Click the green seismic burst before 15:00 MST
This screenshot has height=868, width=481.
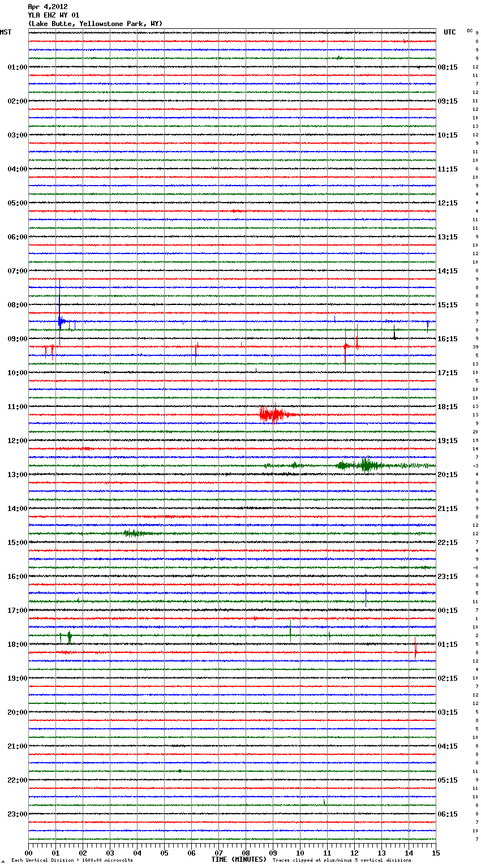click(133, 533)
